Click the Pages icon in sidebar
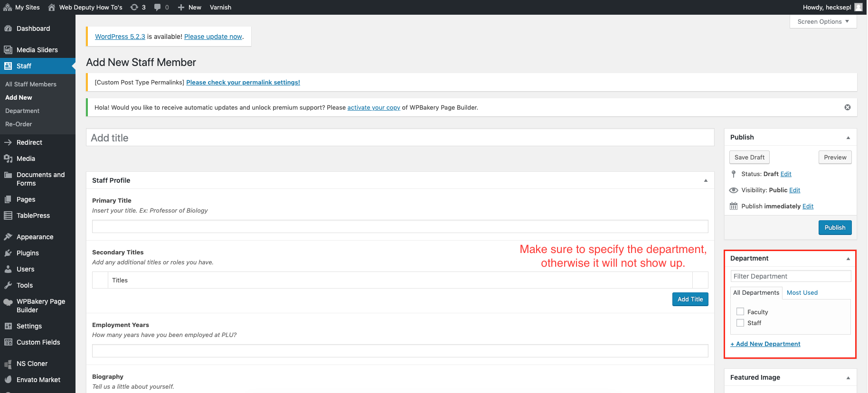The image size is (868, 393). pyautogui.click(x=8, y=199)
